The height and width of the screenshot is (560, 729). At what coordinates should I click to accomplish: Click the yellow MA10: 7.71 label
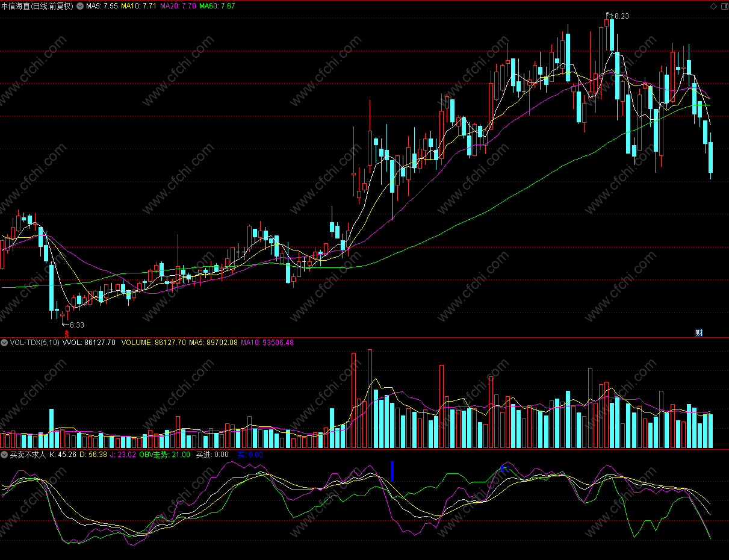click(x=140, y=6)
